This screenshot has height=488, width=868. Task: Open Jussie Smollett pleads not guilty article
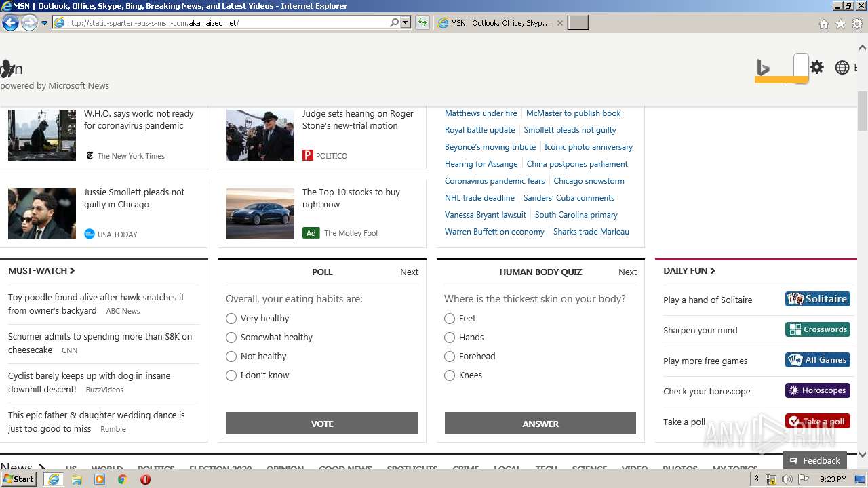134,198
